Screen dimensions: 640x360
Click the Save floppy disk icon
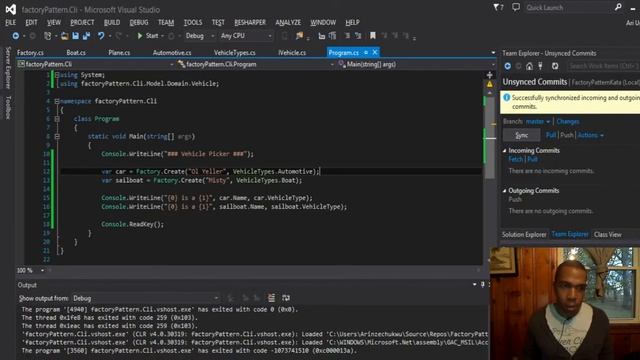pyautogui.click(x=76, y=36)
